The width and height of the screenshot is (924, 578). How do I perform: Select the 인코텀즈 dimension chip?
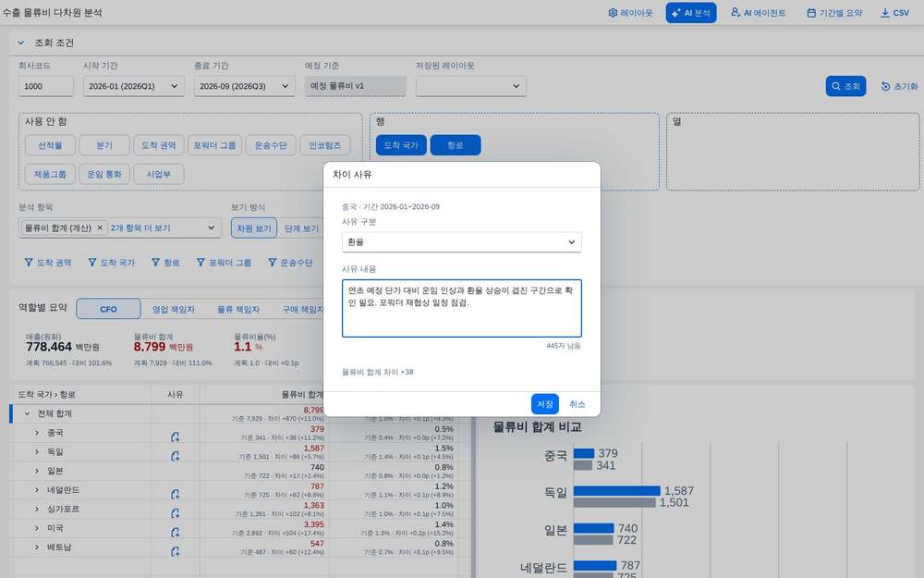(324, 145)
